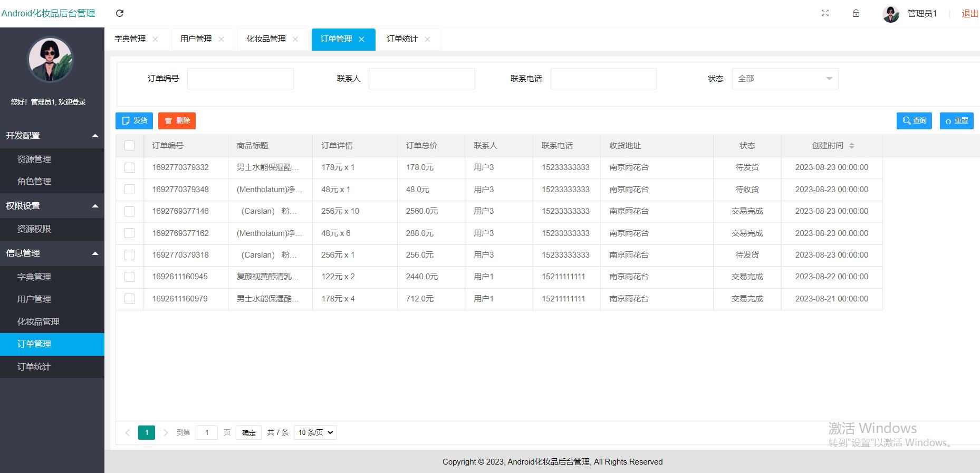Click the 退出 logout link

click(970, 14)
